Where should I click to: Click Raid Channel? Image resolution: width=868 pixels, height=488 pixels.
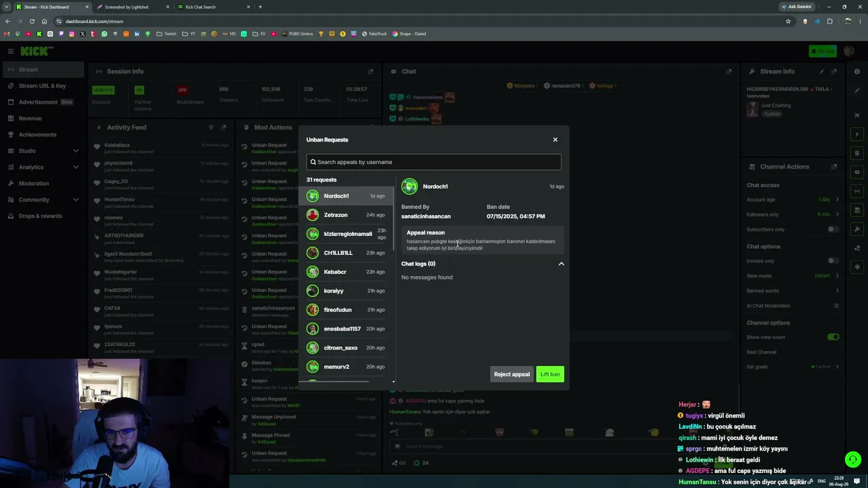[762, 352]
